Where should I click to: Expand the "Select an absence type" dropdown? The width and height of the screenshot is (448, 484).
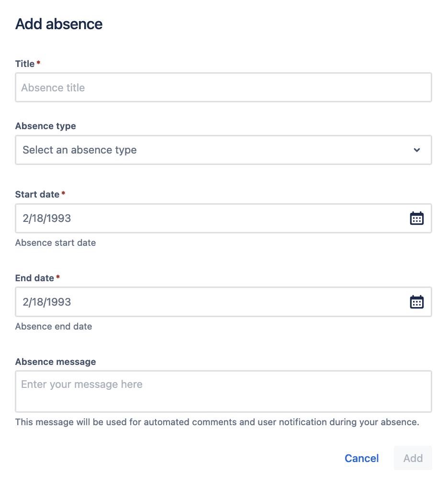pos(215,150)
